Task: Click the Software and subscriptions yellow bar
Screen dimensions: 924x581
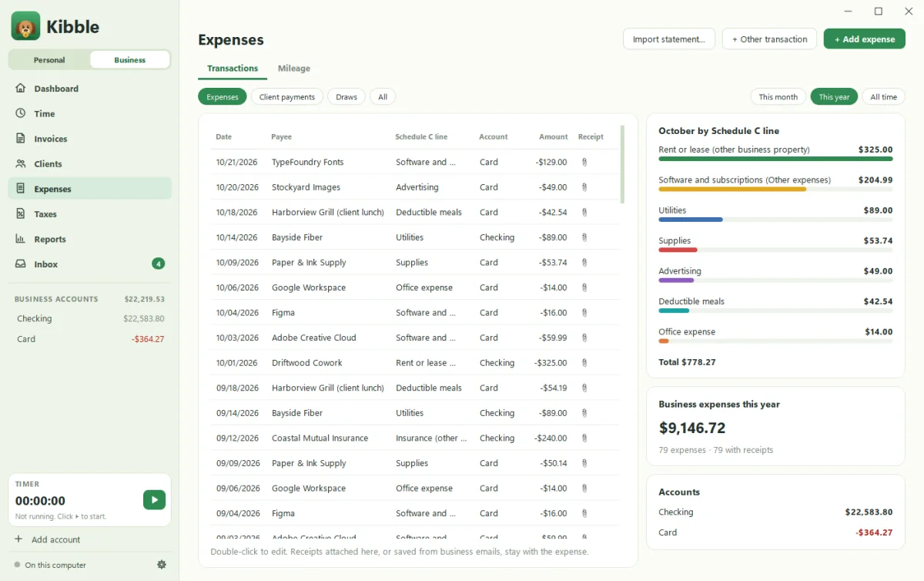Action: pyautogui.click(x=732, y=189)
